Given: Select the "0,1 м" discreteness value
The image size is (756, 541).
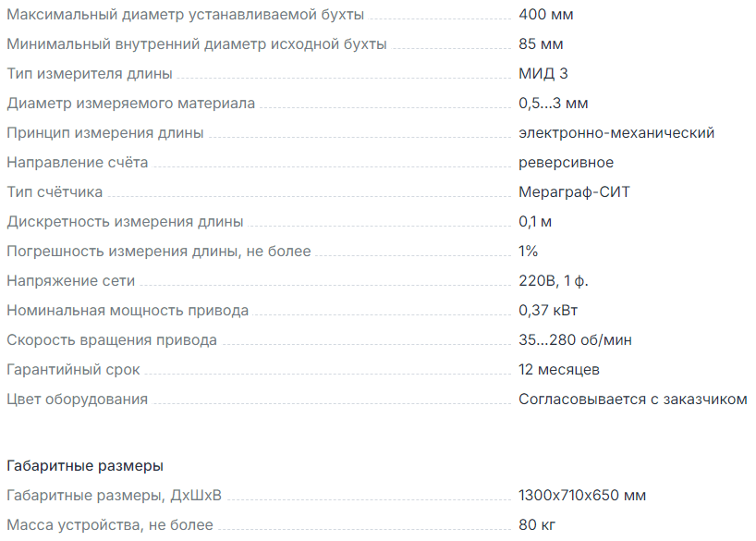Looking at the screenshot, I should coord(536,222).
